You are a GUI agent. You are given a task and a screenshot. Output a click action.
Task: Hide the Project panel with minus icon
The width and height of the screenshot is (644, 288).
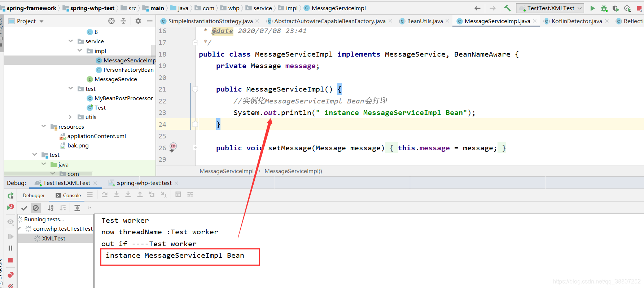click(149, 21)
